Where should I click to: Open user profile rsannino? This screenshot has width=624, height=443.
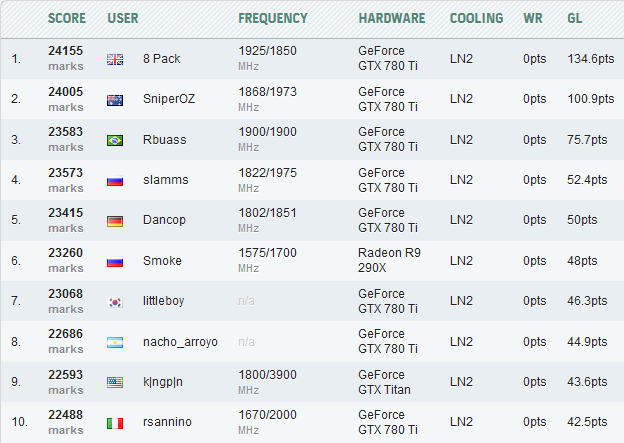(x=167, y=422)
